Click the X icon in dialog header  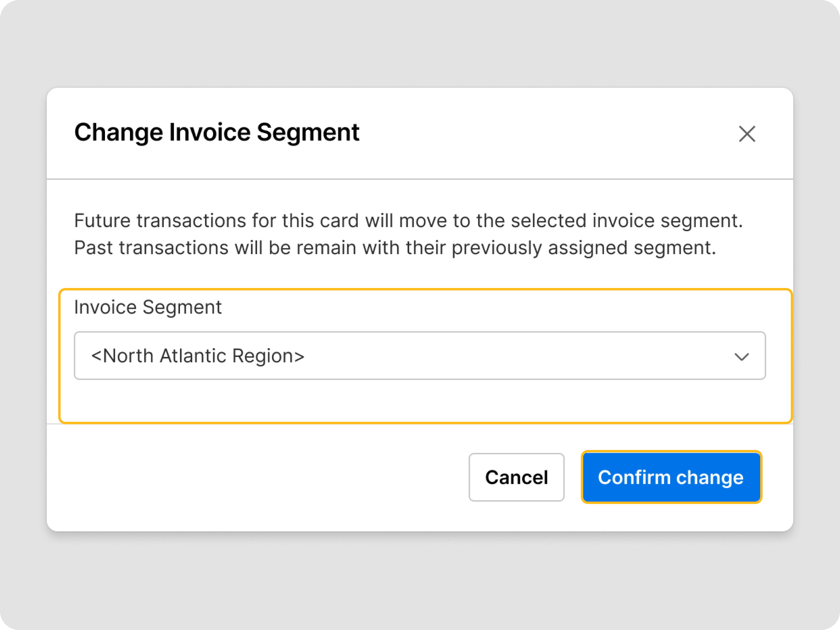pyautogui.click(x=747, y=134)
